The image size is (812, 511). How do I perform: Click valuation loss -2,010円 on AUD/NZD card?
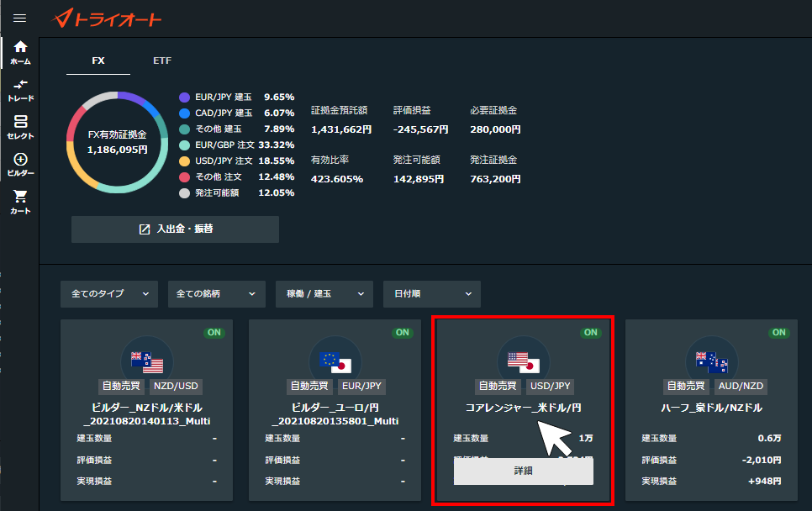click(762, 461)
